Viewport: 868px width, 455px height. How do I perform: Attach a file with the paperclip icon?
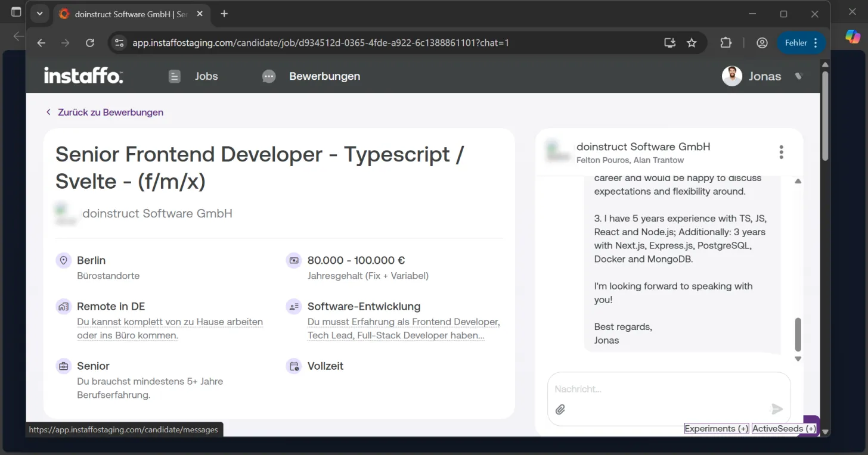[x=560, y=409]
